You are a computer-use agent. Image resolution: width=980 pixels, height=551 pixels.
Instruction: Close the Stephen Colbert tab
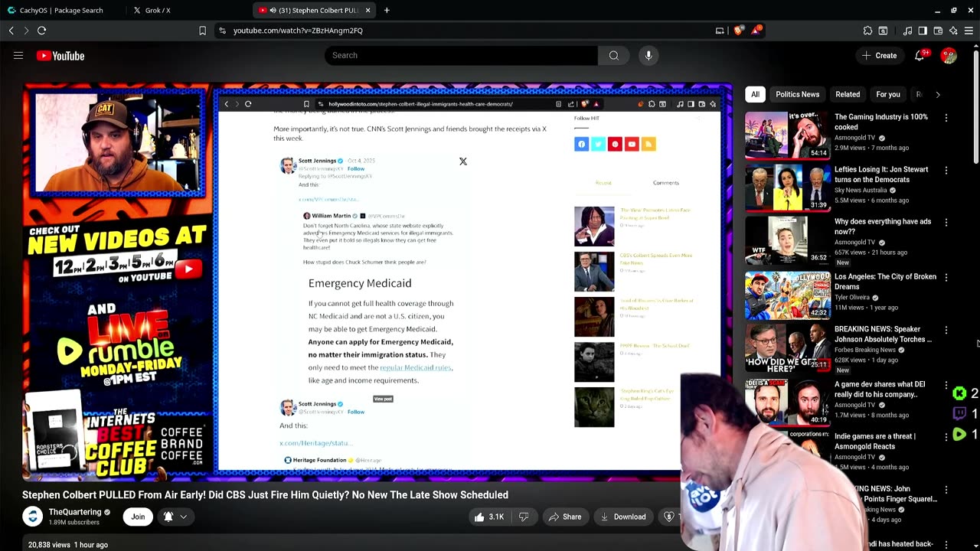[x=367, y=10]
